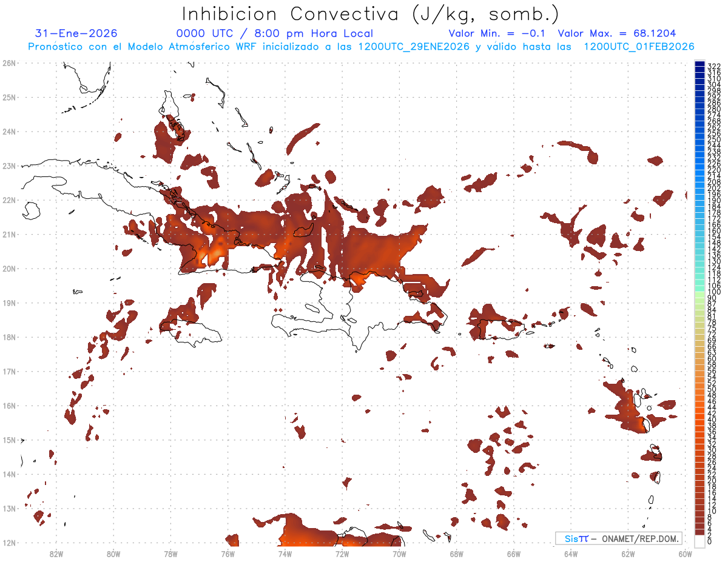This screenshot has height=562, width=728.
Task: Click the date label "31-Ene-2026"
Action: click(x=76, y=33)
